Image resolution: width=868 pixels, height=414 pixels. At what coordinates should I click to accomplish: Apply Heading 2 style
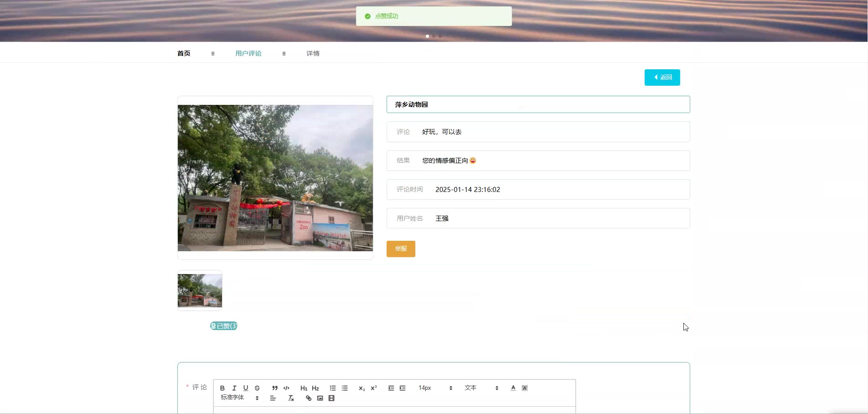[315, 388]
